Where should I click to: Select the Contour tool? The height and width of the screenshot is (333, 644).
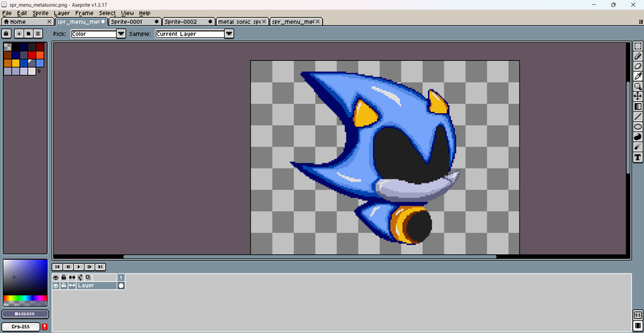(x=638, y=137)
